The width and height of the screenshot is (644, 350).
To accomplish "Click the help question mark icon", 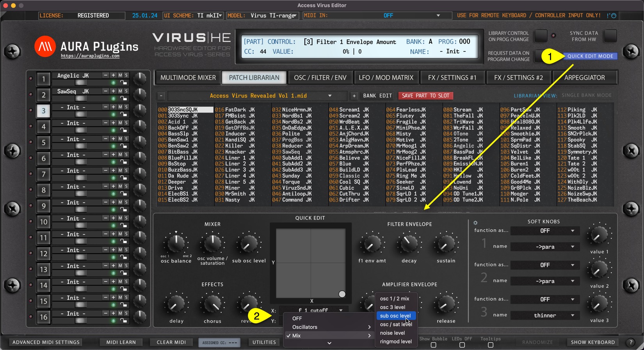I will (631, 342).
